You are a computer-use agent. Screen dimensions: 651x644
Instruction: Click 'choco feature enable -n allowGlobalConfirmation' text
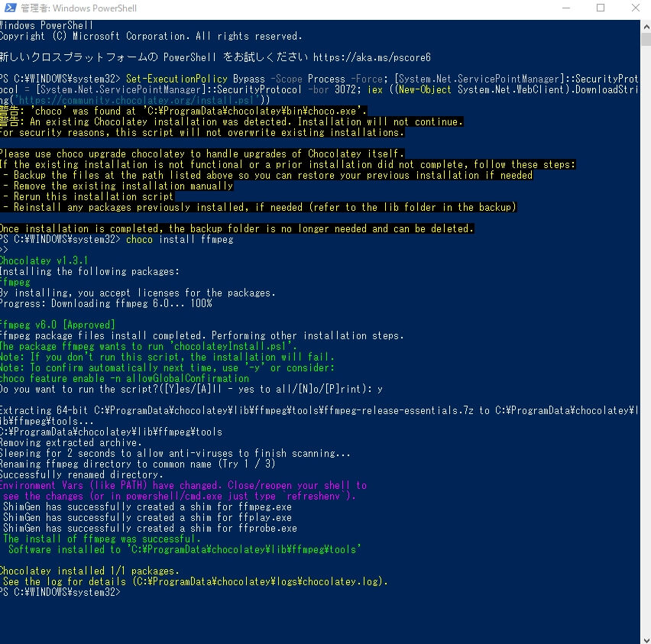point(125,379)
